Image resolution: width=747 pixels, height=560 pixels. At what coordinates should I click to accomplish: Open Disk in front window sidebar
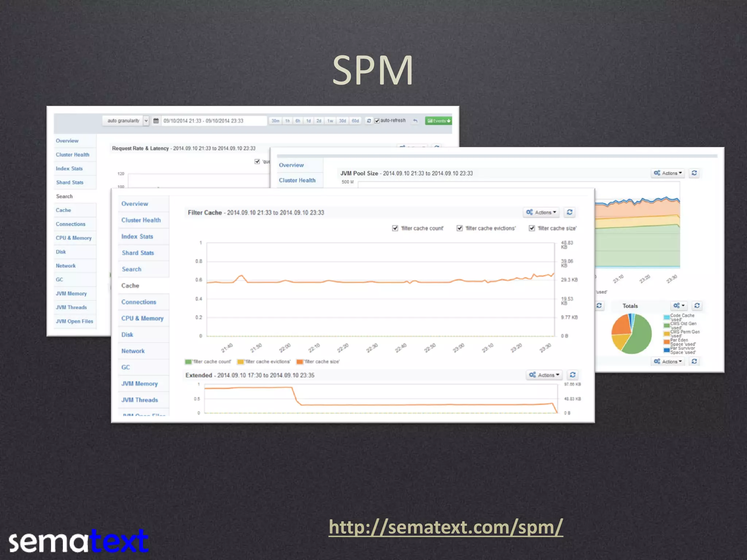tap(127, 335)
